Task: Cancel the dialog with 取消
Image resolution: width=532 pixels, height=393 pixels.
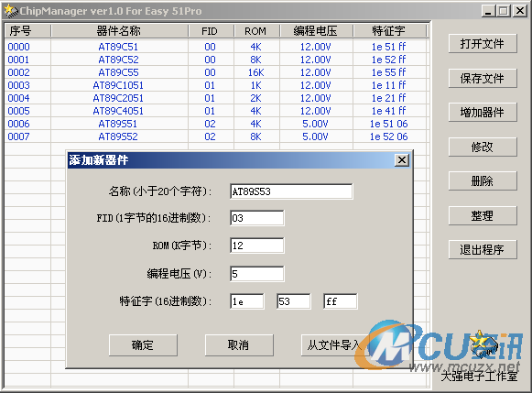Action: pos(239,345)
